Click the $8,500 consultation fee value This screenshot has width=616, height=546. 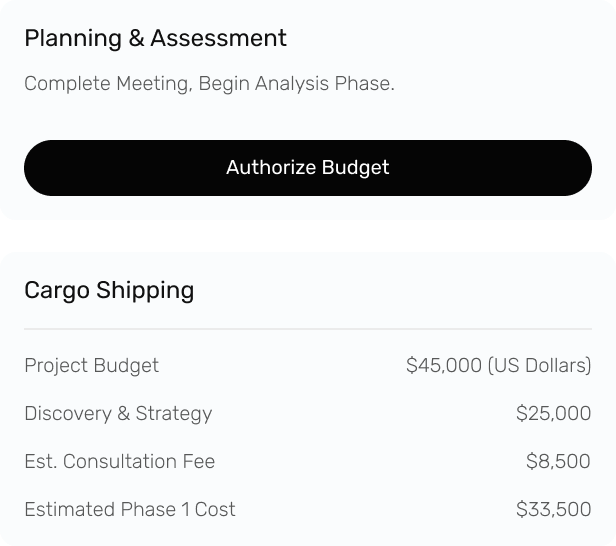coord(558,462)
